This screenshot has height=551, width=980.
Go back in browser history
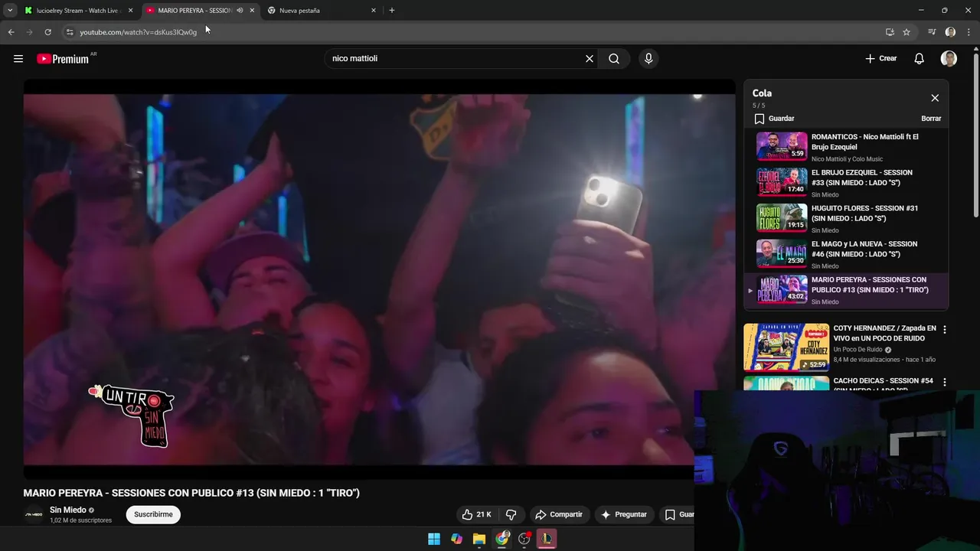(x=11, y=32)
